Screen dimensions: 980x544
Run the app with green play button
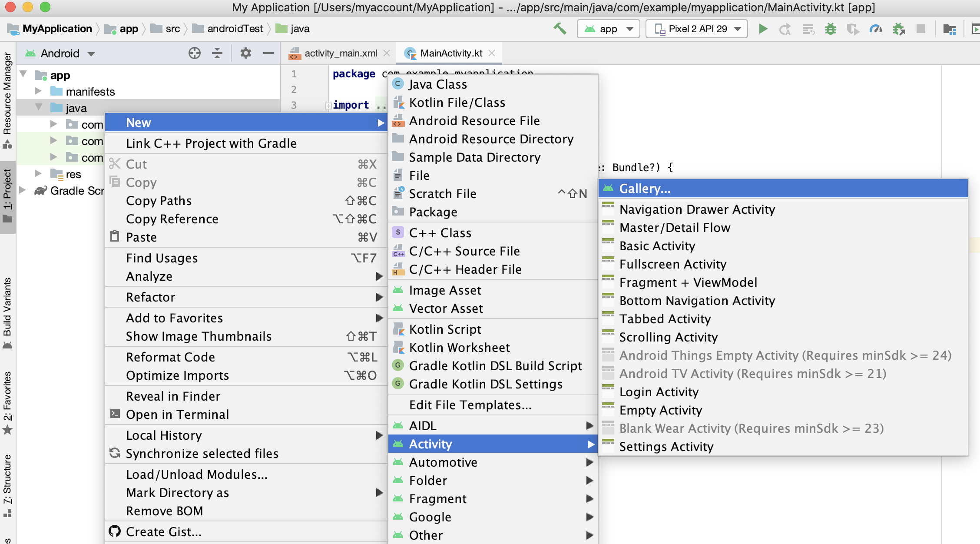(x=763, y=29)
